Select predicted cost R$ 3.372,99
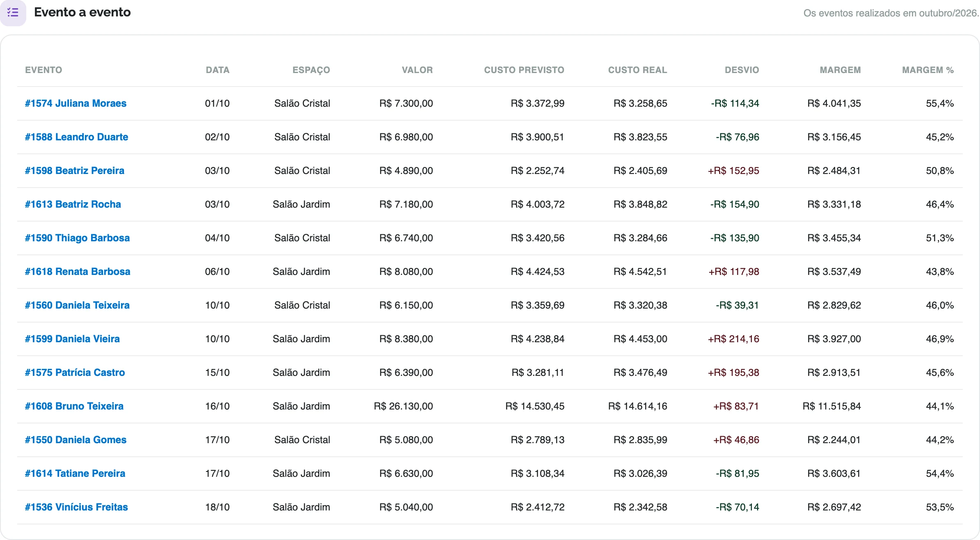This screenshot has width=980, height=540. (x=537, y=103)
